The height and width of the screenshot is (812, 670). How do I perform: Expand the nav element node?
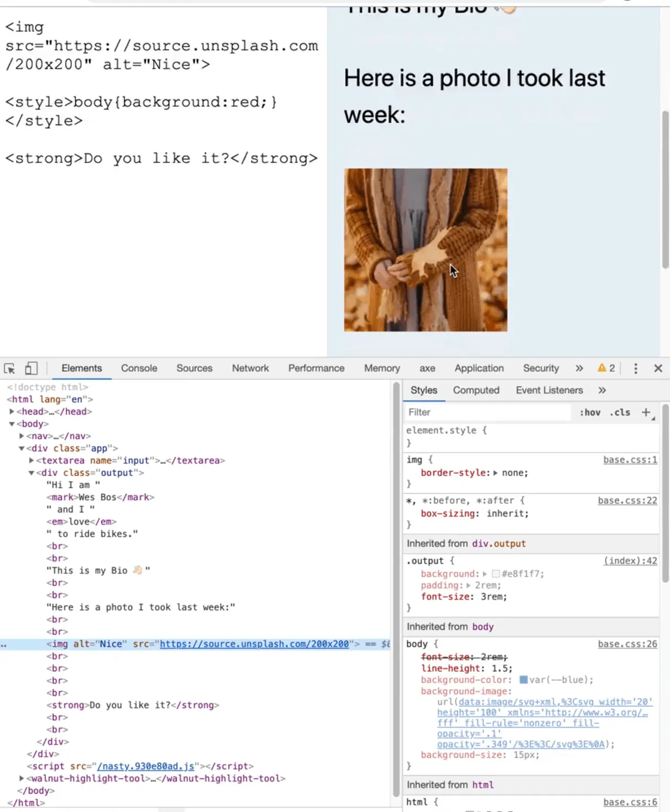22,436
